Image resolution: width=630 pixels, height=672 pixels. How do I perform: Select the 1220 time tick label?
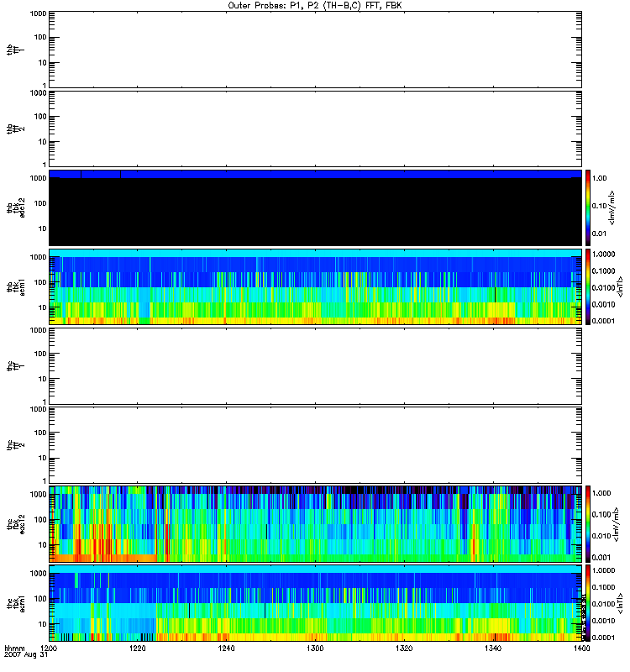(x=138, y=649)
